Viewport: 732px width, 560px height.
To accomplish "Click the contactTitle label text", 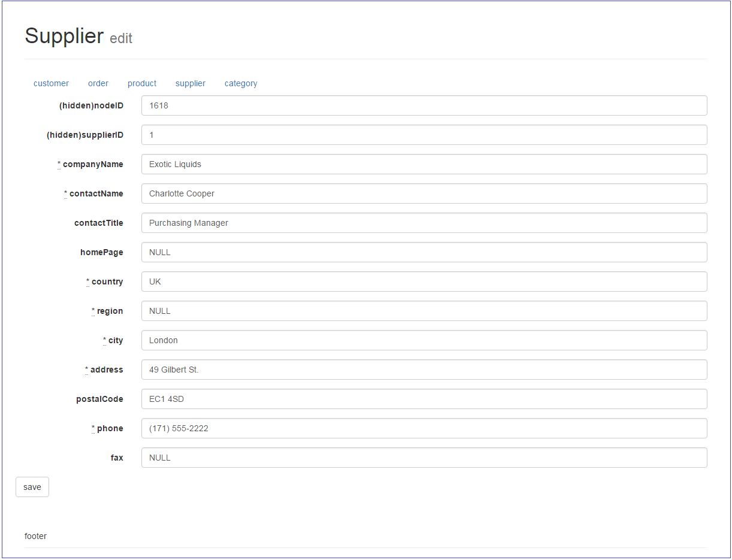I will coord(99,223).
